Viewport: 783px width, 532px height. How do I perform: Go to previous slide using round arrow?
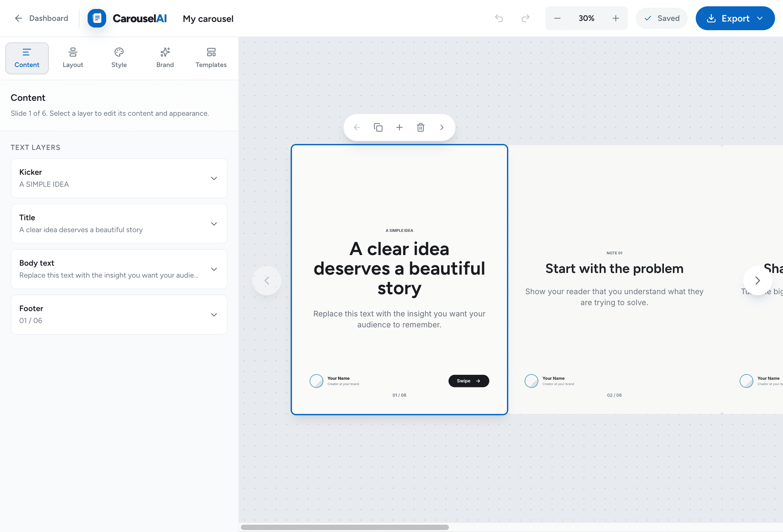266,281
